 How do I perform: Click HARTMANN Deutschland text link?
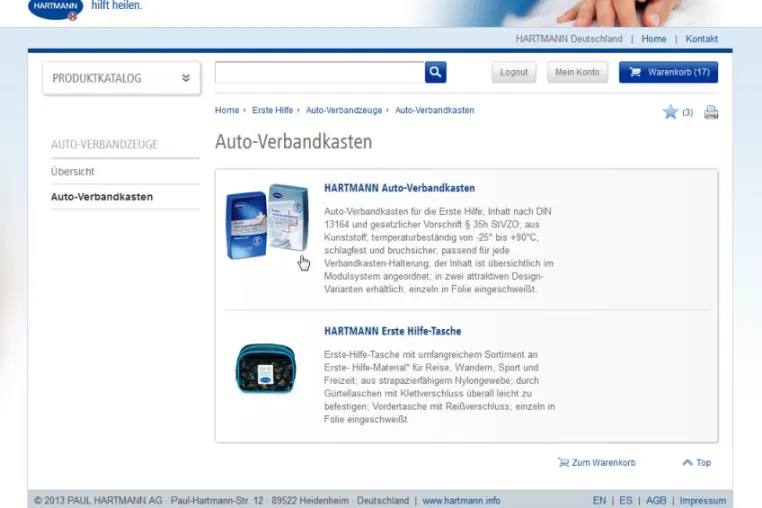pos(569,39)
